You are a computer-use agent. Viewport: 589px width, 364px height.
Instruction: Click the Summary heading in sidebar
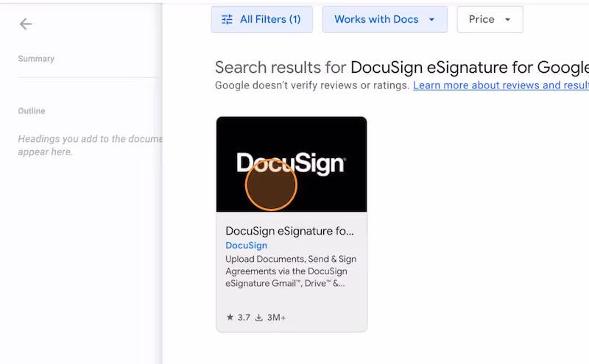point(36,59)
